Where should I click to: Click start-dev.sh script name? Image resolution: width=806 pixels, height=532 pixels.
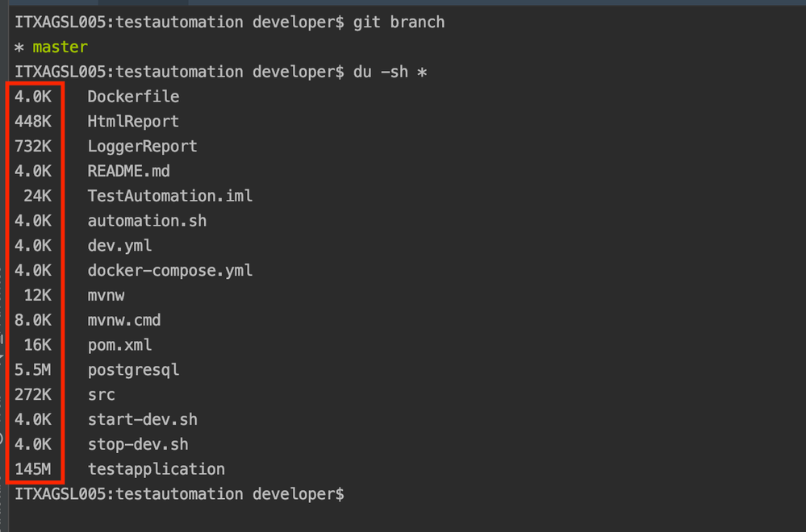pos(142,419)
